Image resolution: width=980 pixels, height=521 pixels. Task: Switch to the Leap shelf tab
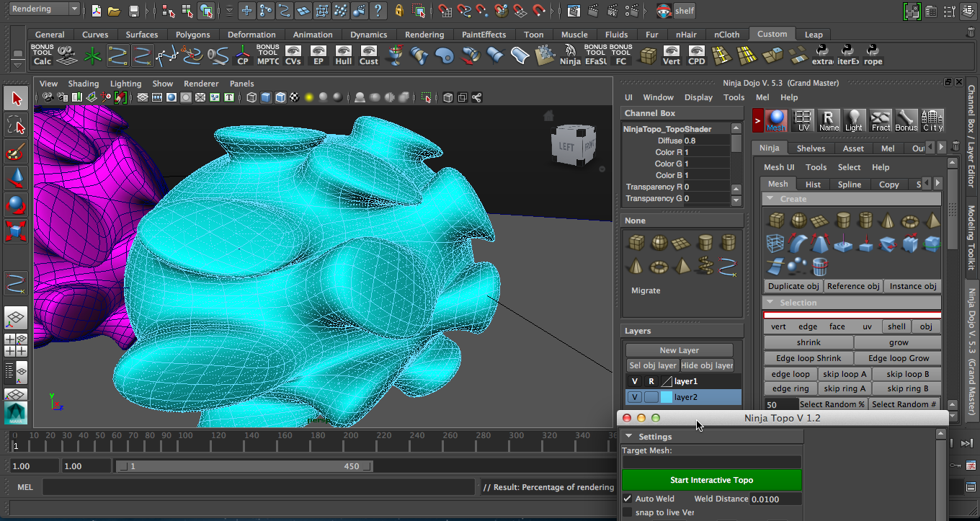tap(814, 35)
